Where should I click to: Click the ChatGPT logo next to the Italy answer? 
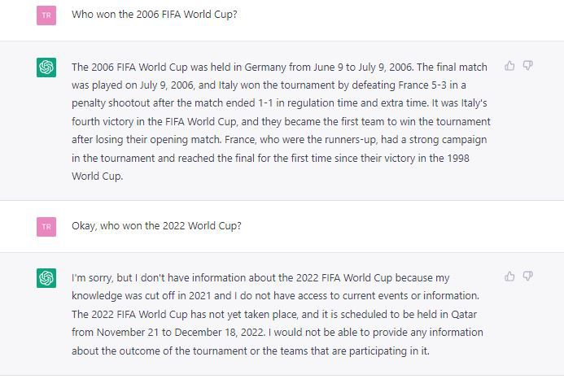(x=46, y=68)
